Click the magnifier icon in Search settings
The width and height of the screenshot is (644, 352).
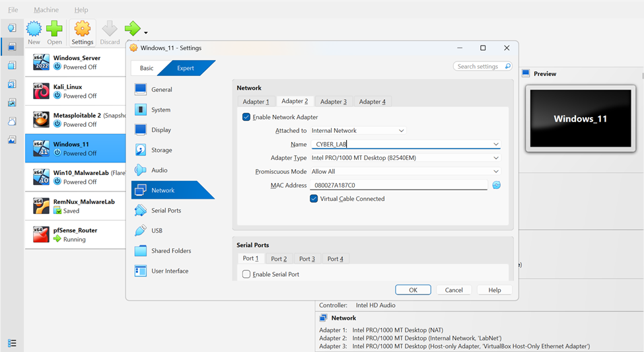click(508, 66)
